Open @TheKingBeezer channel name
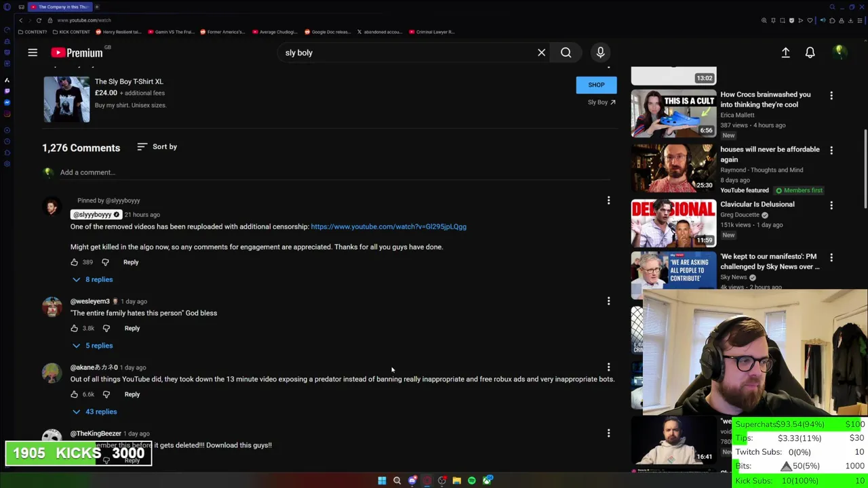This screenshot has width=868, height=488. tap(96, 434)
